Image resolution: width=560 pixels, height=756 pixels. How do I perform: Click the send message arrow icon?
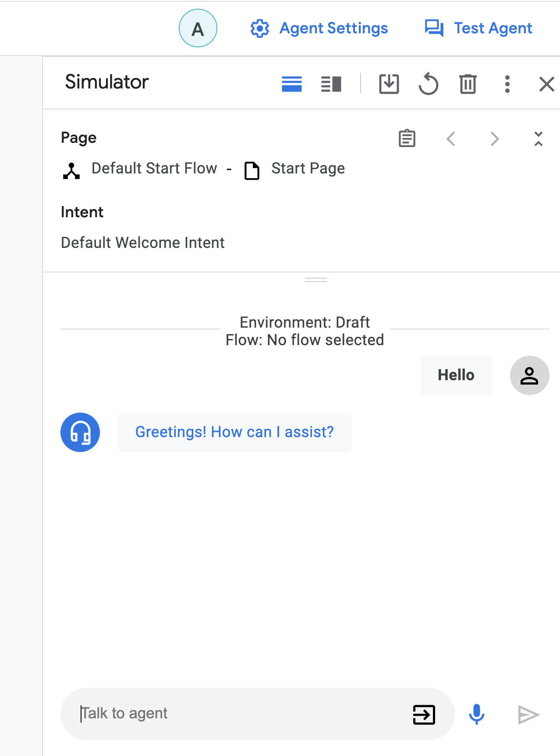(528, 715)
